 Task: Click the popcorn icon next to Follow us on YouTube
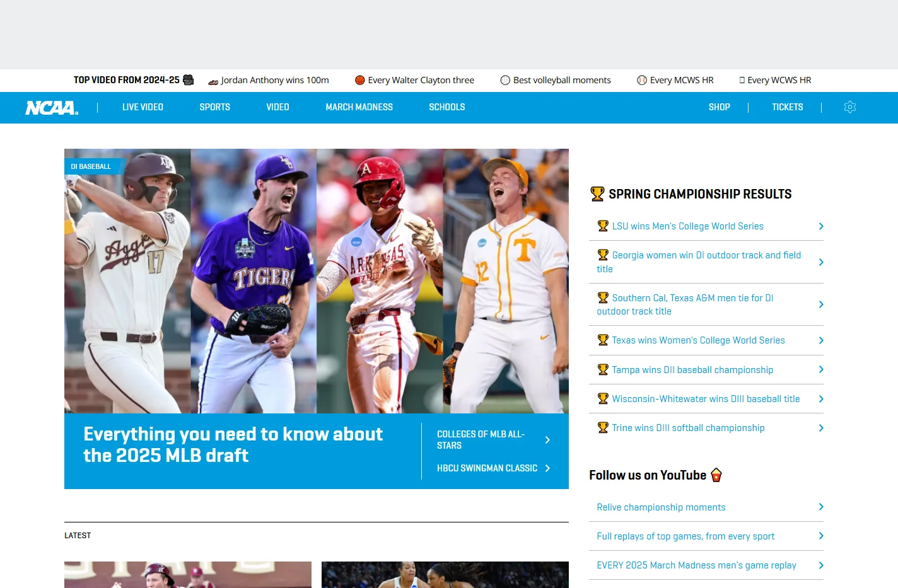pyautogui.click(x=716, y=475)
